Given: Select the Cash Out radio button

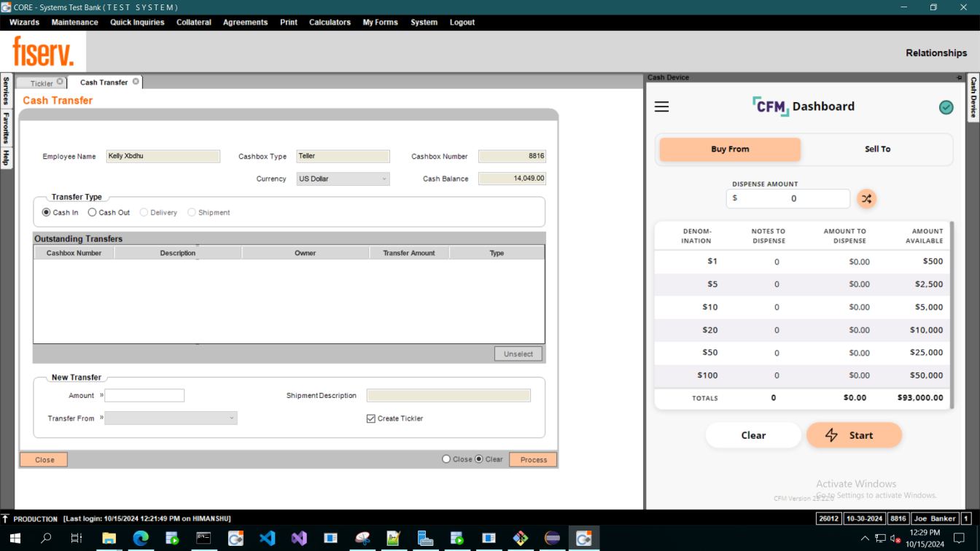Looking at the screenshot, I should 92,213.
